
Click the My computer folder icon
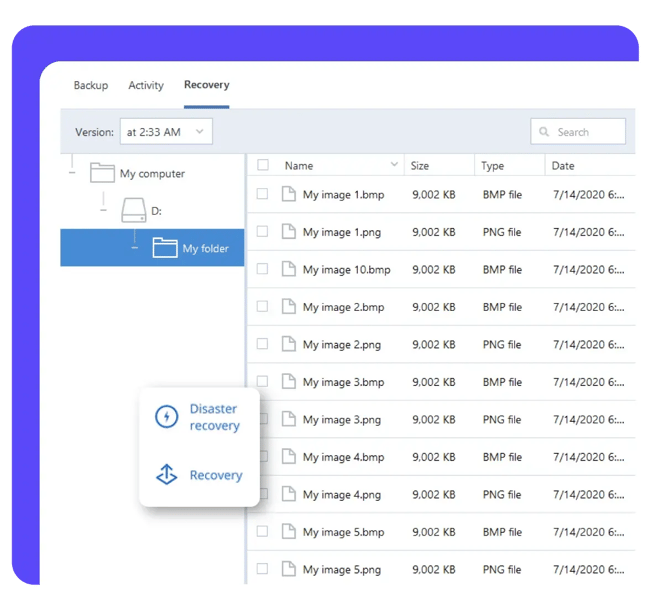[x=102, y=173]
